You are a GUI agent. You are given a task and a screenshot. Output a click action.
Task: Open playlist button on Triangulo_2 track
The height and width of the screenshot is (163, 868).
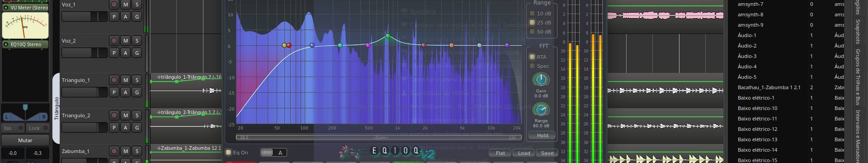point(114,128)
